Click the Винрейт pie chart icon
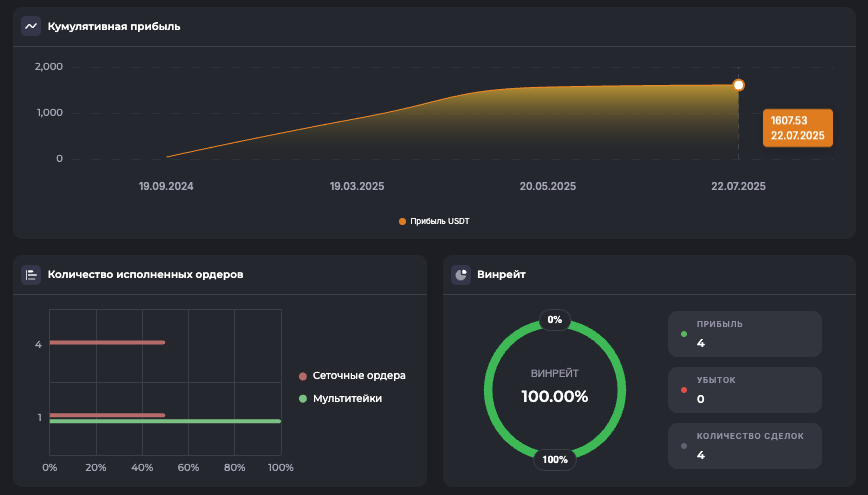The width and height of the screenshot is (868, 495). [x=461, y=274]
